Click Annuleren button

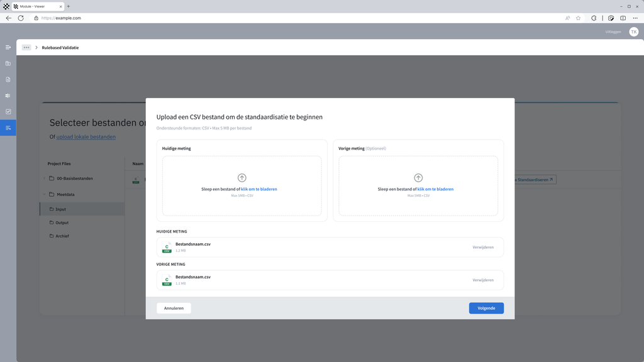coord(174,308)
